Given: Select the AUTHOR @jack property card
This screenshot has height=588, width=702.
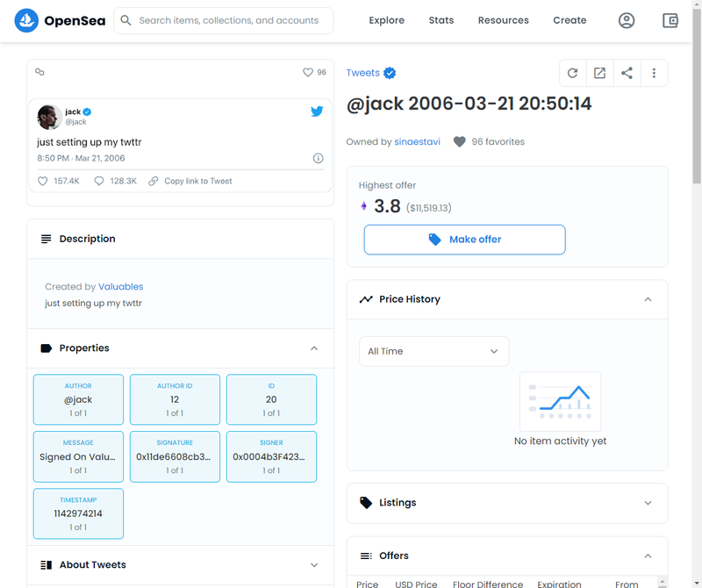Looking at the screenshot, I should coord(78,399).
